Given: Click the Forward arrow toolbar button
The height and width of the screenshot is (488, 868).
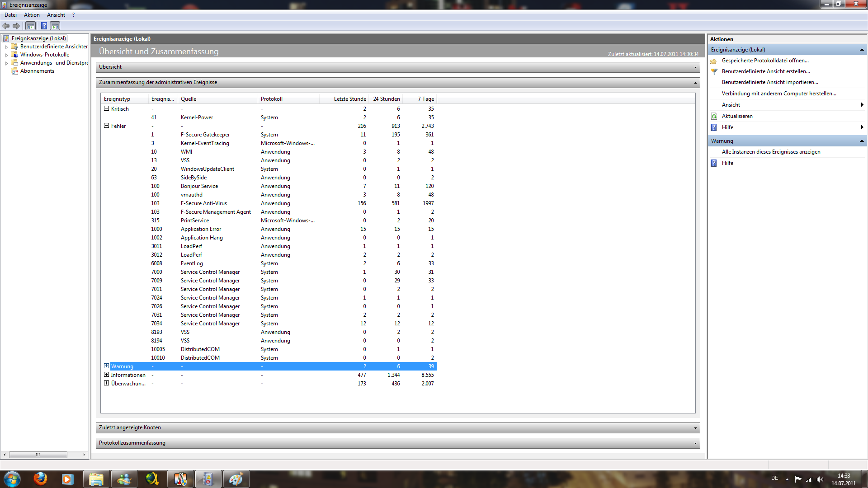Looking at the screenshot, I should [x=16, y=26].
